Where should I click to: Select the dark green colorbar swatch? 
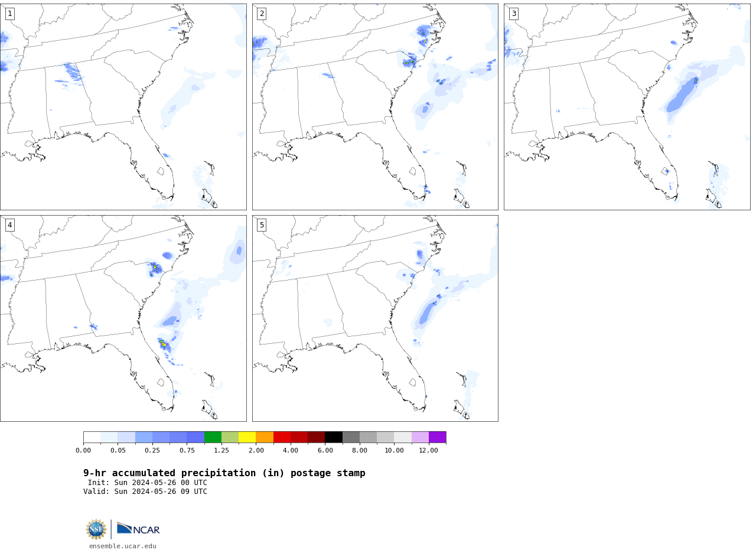(213, 437)
